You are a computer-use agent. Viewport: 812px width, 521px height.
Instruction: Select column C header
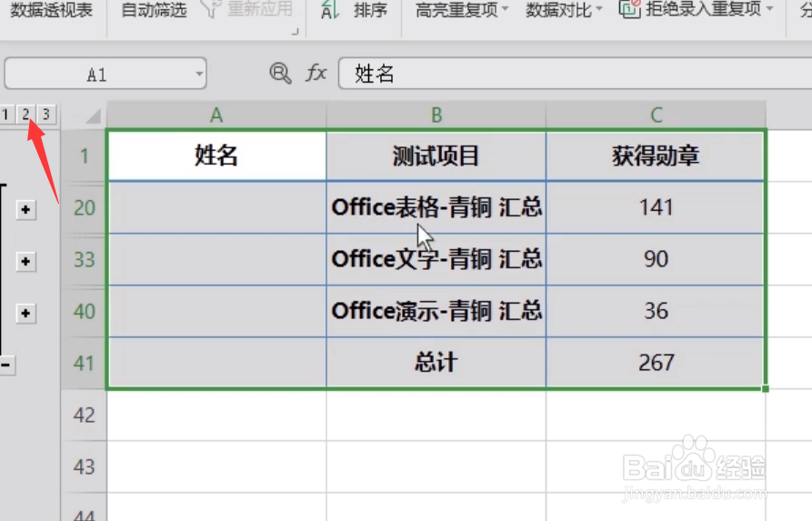click(x=657, y=115)
